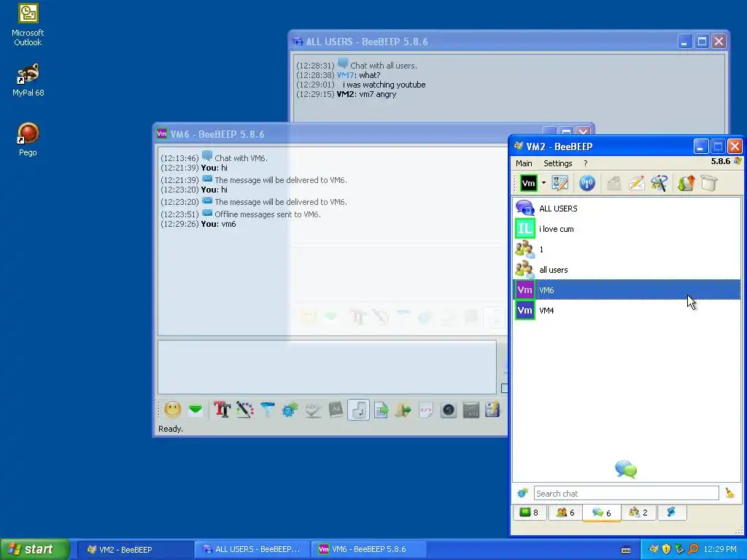Click the message text box in VM6 window
The height and width of the screenshot is (560, 747).
pos(327,367)
